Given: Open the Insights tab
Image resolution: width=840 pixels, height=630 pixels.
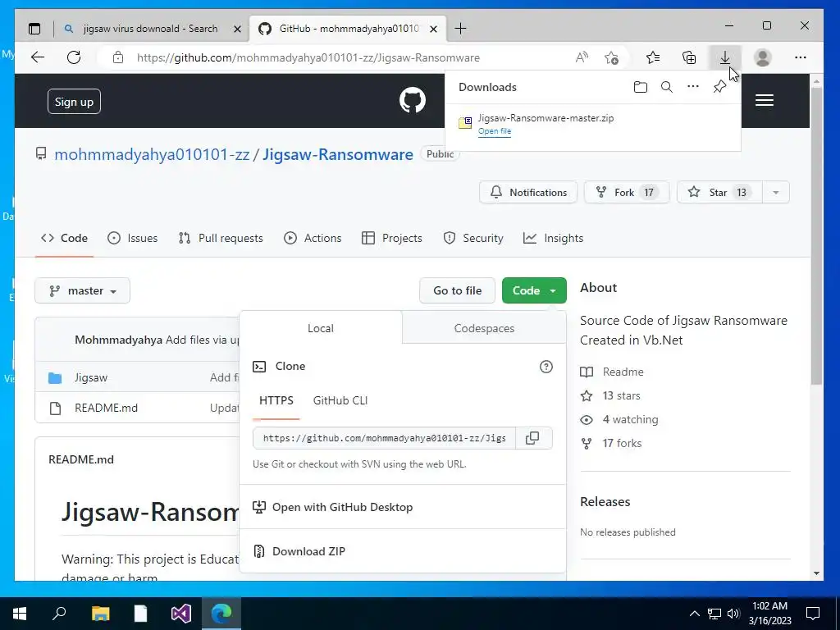Looking at the screenshot, I should (x=553, y=239).
